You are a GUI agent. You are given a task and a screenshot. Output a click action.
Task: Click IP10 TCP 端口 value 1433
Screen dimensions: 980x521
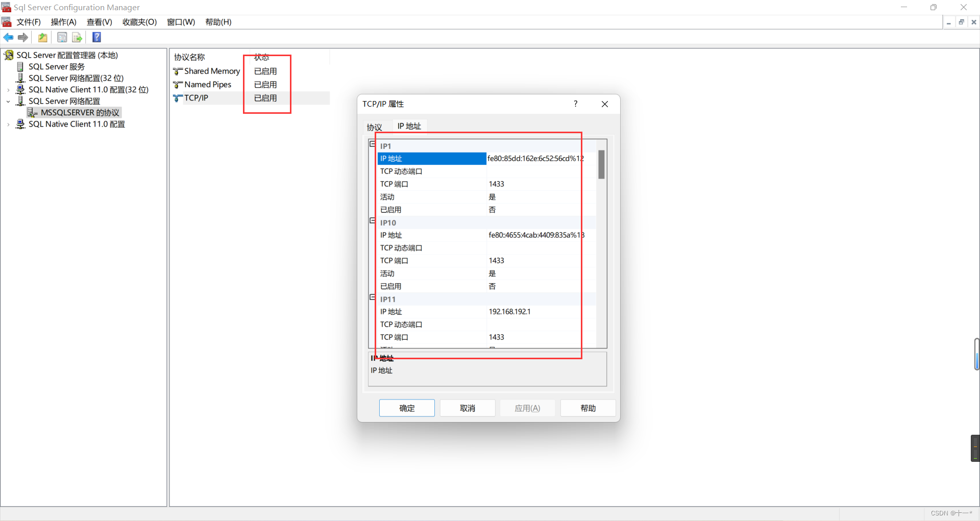click(x=497, y=261)
